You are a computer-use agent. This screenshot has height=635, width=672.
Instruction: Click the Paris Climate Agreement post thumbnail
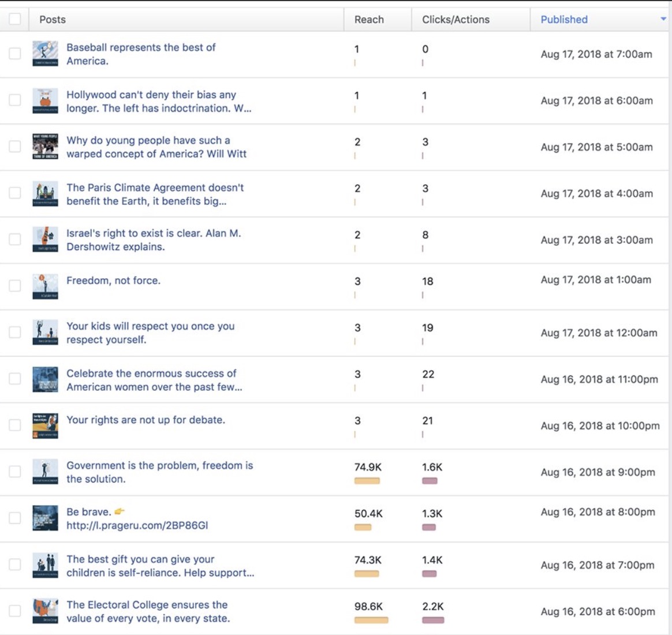coord(45,193)
